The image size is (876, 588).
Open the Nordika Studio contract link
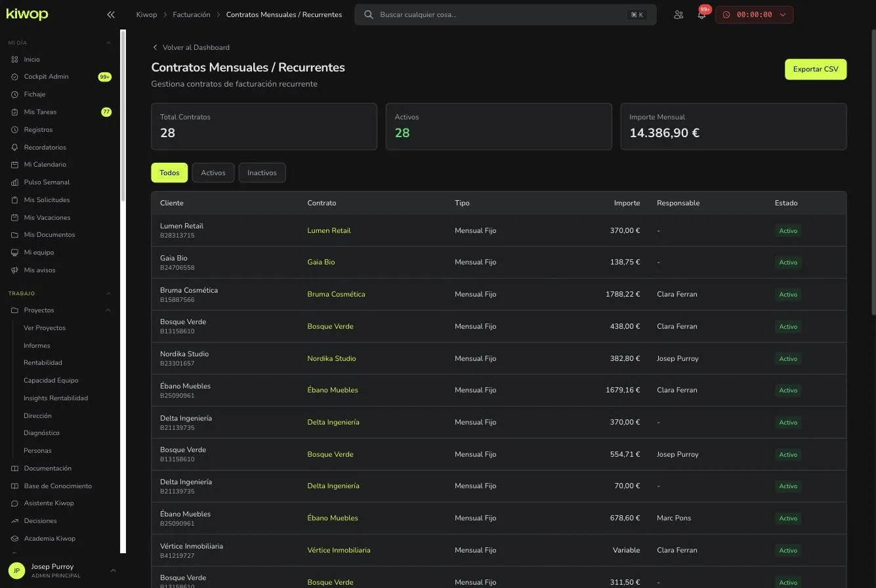coord(331,358)
